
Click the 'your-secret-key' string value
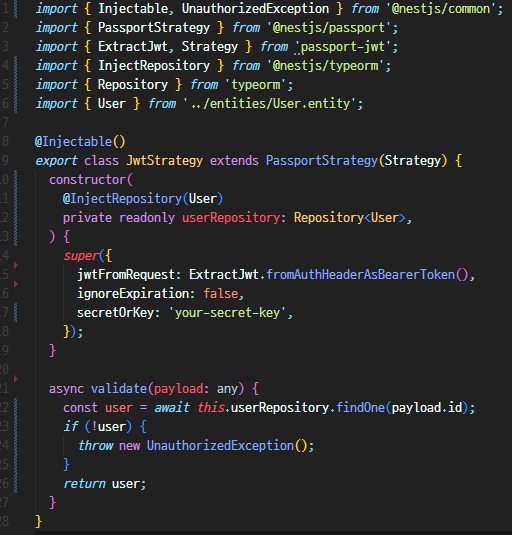tap(228, 313)
